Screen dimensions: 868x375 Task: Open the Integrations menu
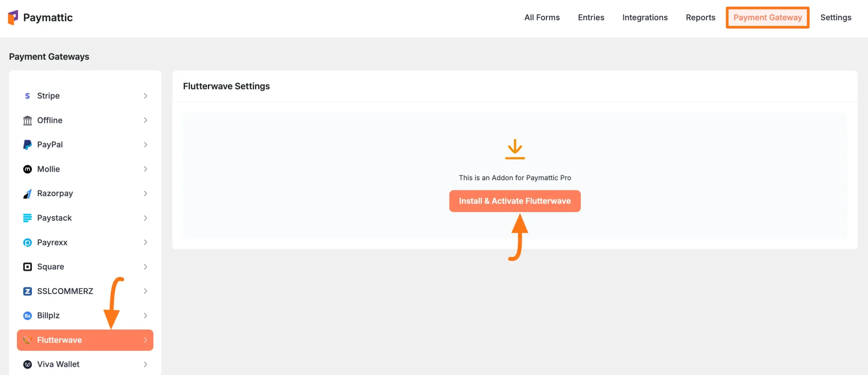645,17
